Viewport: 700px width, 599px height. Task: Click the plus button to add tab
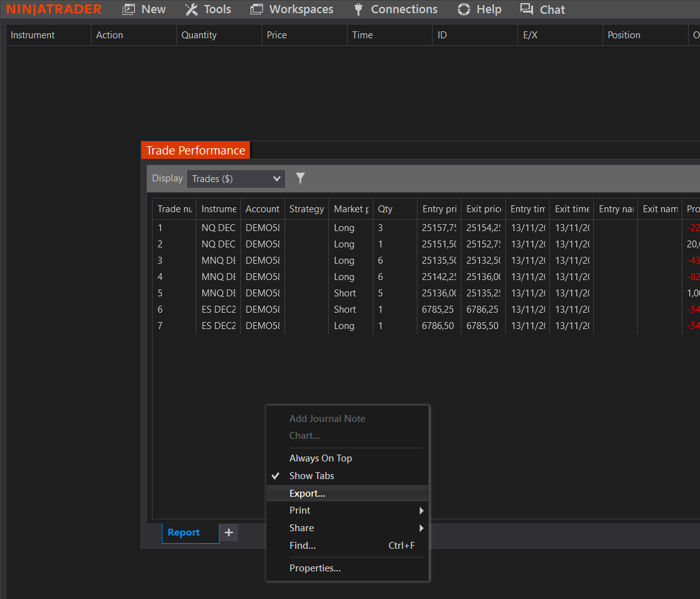point(228,532)
